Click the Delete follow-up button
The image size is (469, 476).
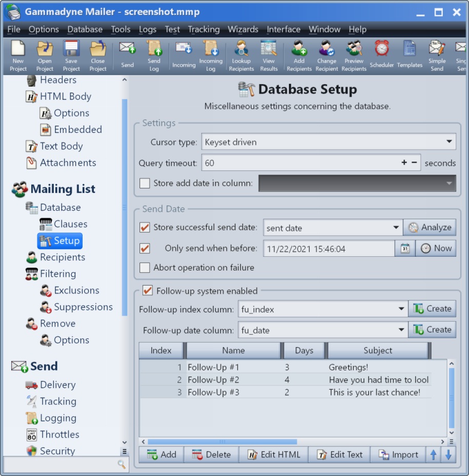(211, 454)
